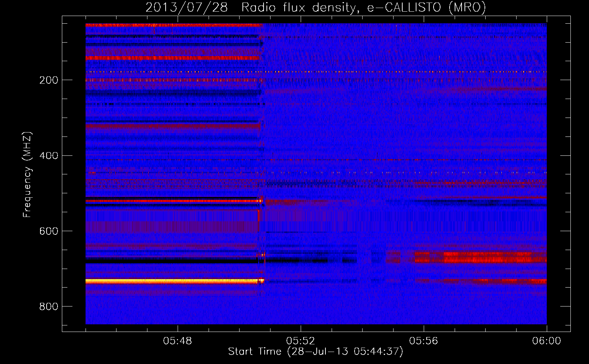Click the 05:56 time tick label
Image resolution: width=589 pixels, height=364 pixels.
pos(423,341)
